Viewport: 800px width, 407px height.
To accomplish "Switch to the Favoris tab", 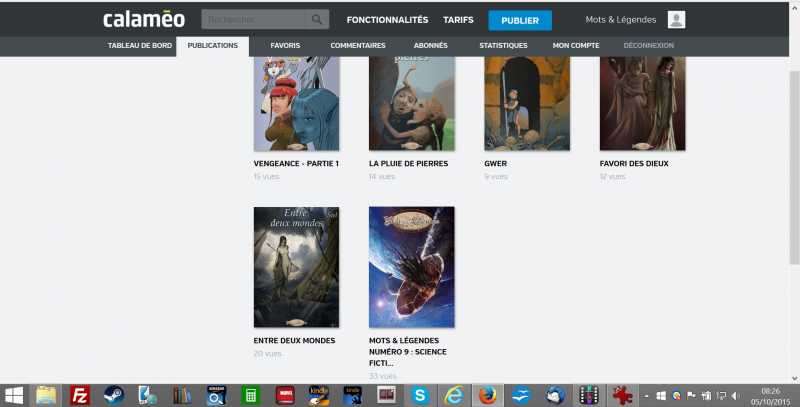I will pyautogui.click(x=285, y=46).
